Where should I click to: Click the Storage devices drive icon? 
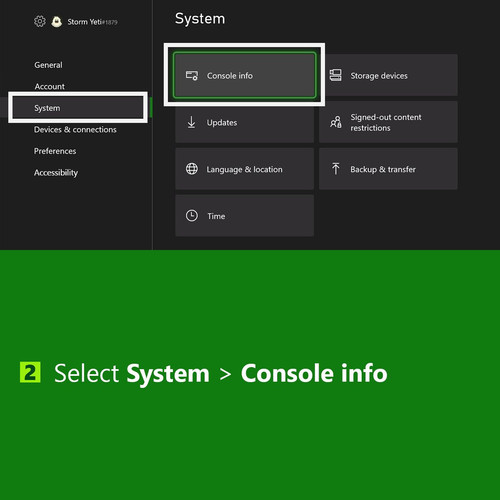(335, 75)
